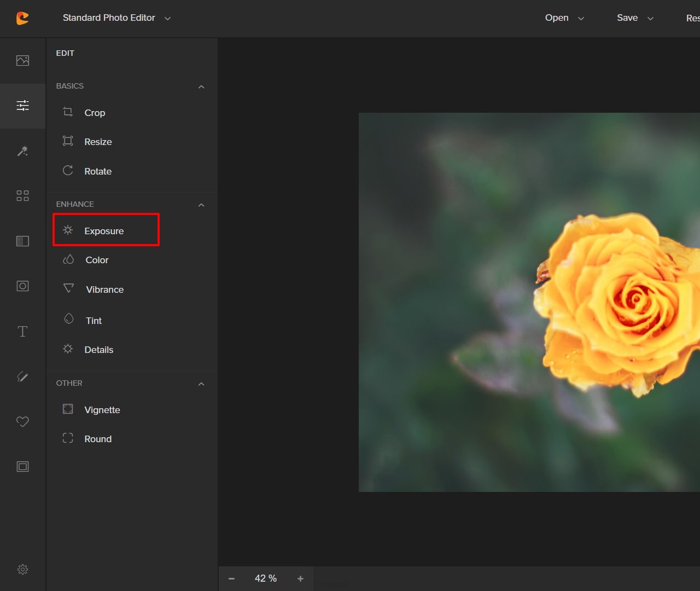Open the Text tool

pyautogui.click(x=22, y=331)
